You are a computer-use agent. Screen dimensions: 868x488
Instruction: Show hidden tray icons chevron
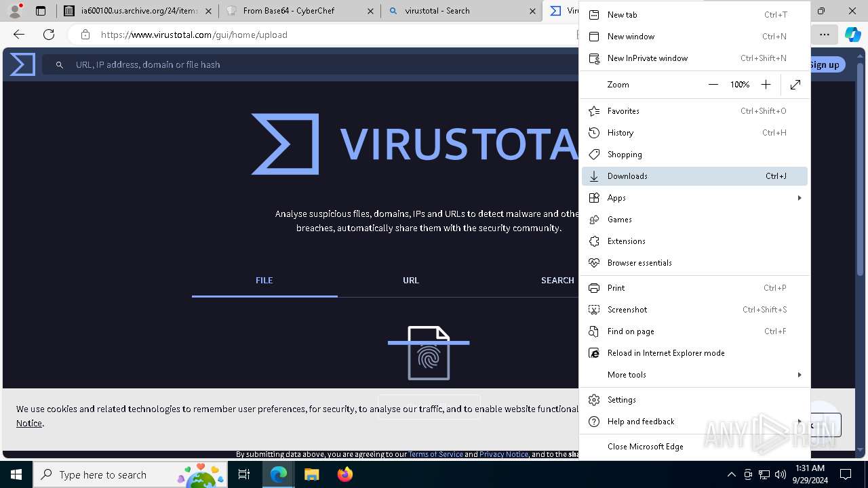[731, 474]
